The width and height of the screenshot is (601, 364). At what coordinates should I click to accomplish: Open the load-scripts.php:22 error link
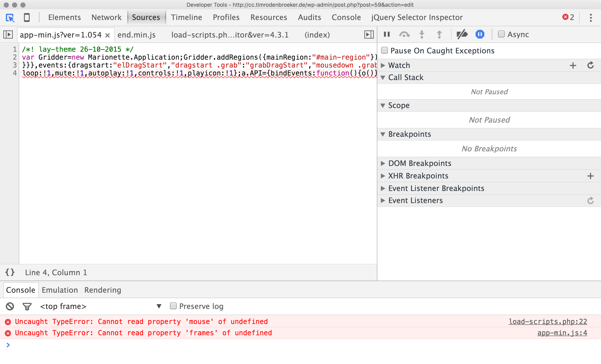(x=548, y=321)
